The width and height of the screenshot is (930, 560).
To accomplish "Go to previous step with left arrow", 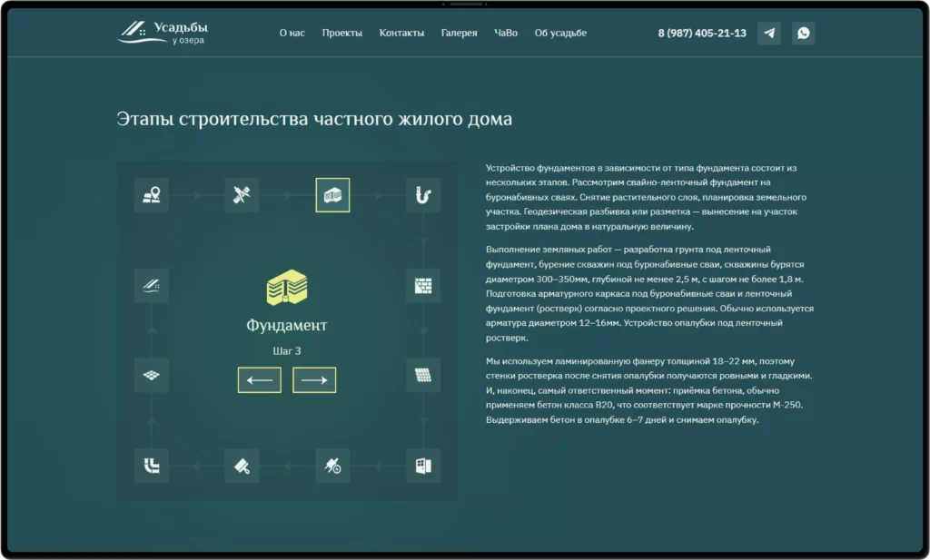I will tap(260, 380).
